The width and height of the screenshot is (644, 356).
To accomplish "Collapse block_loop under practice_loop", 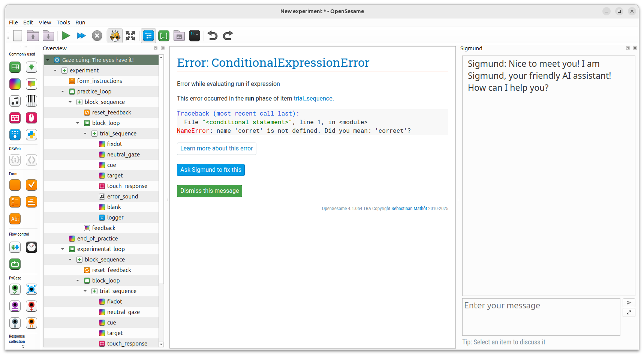I will coord(78,123).
